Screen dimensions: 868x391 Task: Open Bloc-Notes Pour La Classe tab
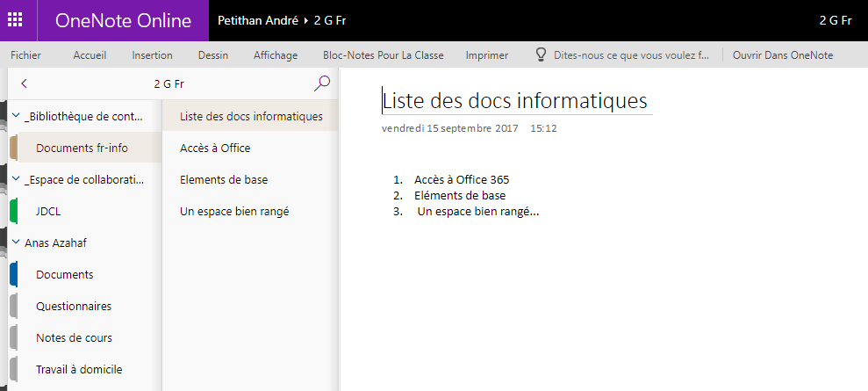tap(383, 55)
